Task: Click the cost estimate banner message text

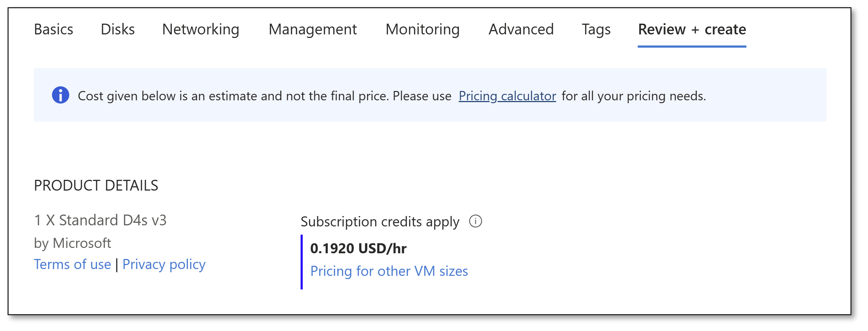Action: tap(264, 96)
